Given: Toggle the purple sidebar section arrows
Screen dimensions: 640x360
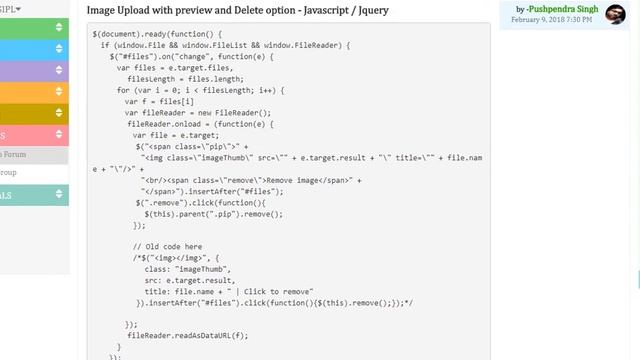Looking at the screenshot, I should click(x=59, y=70).
